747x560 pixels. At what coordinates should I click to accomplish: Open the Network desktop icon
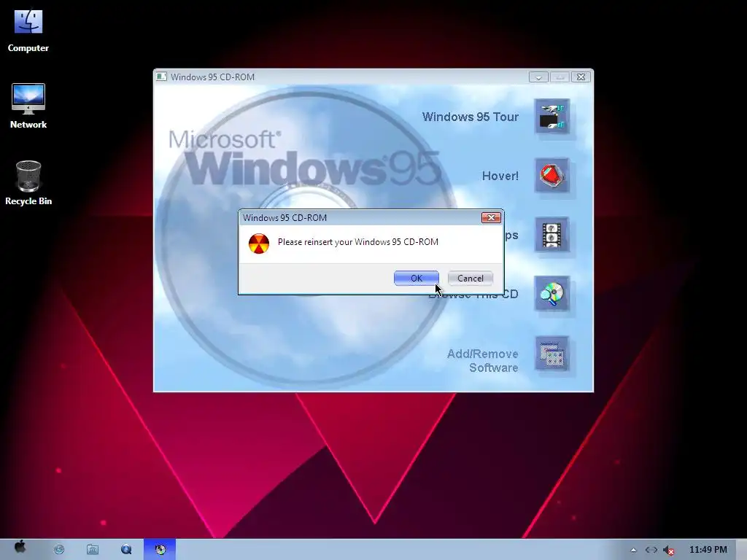[x=28, y=106]
